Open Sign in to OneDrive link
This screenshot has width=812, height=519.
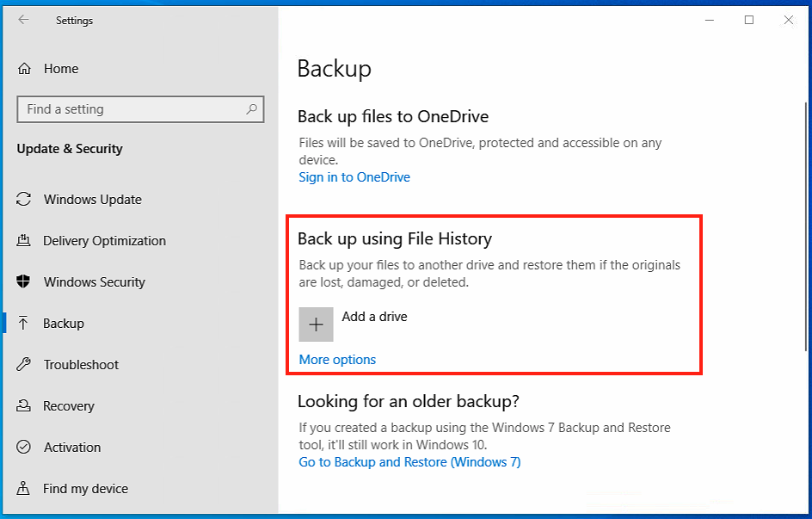tap(354, 177)
